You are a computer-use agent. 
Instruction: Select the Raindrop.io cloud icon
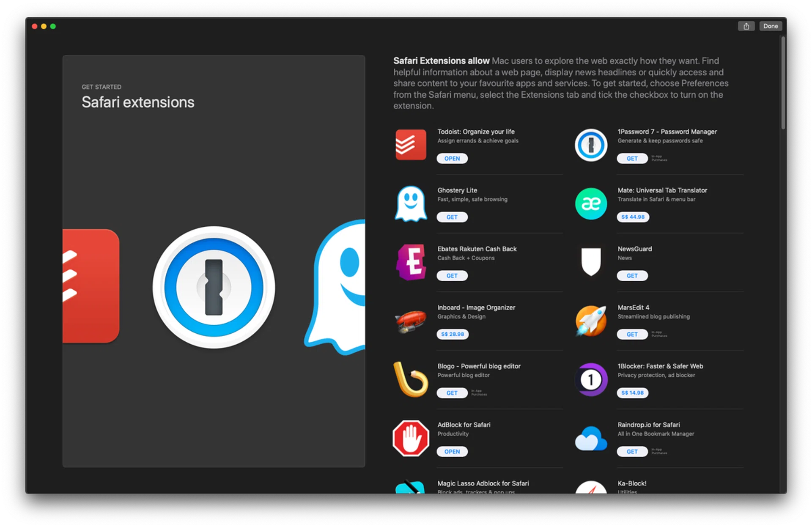pos(591,439)
